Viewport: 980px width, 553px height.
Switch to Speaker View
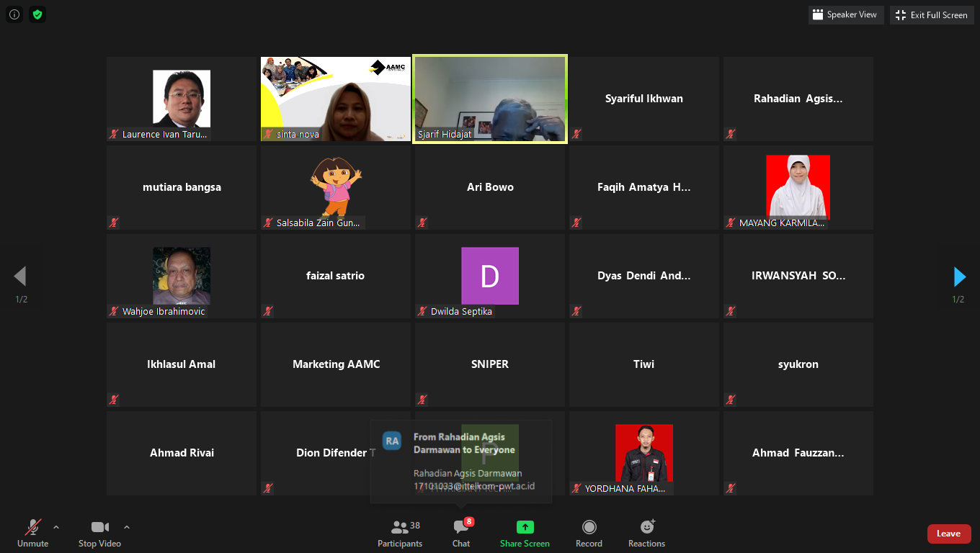[x=846, y=14]
